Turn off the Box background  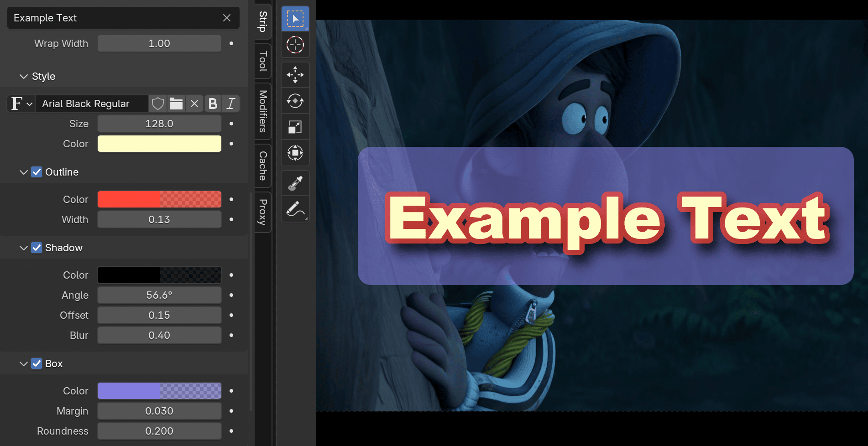point(37,363)
